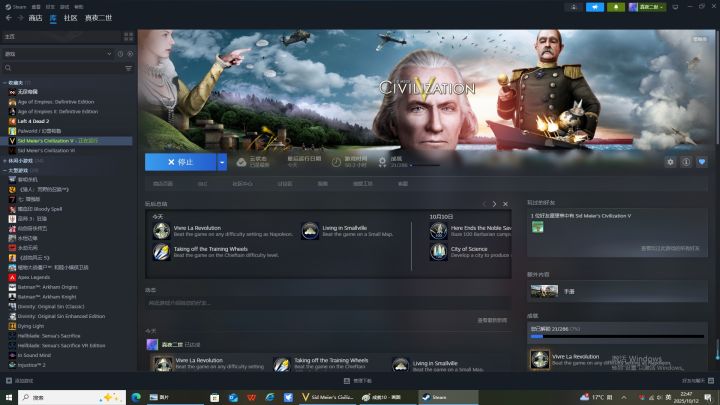This screenshot has width=720, height=405.
Task: Switch library home to grid view icon
Action: click(x=128, y=36)
